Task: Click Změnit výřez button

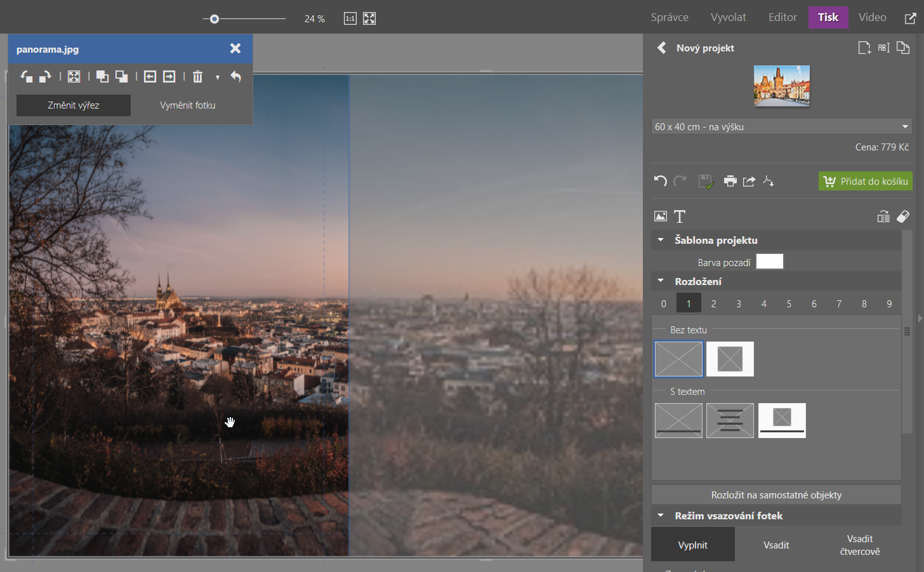Action: [x=74, y=105]
